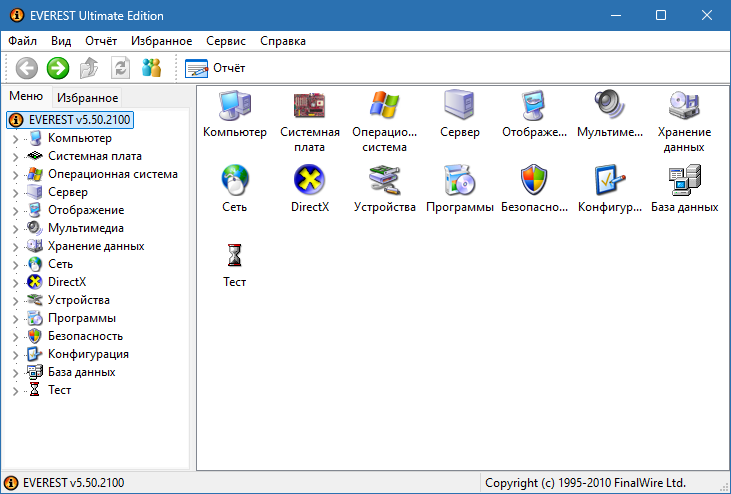This screenshot has width=731, height=494.
Task: Expand the Сеть tree node
Action: [15, 265]
